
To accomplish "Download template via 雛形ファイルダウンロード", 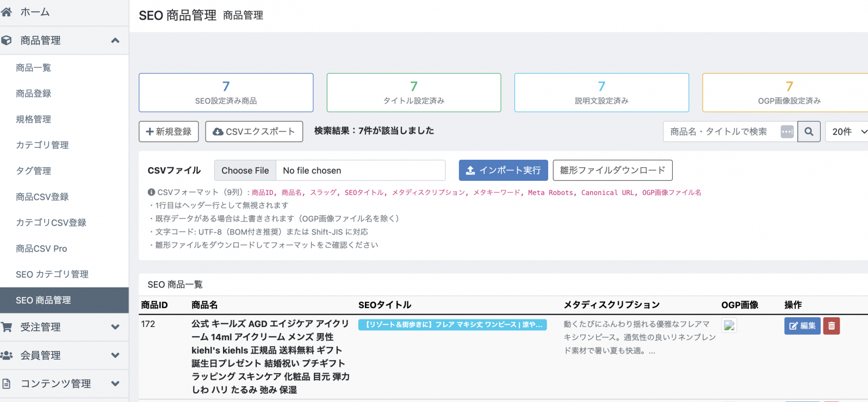I will [612, 170].
